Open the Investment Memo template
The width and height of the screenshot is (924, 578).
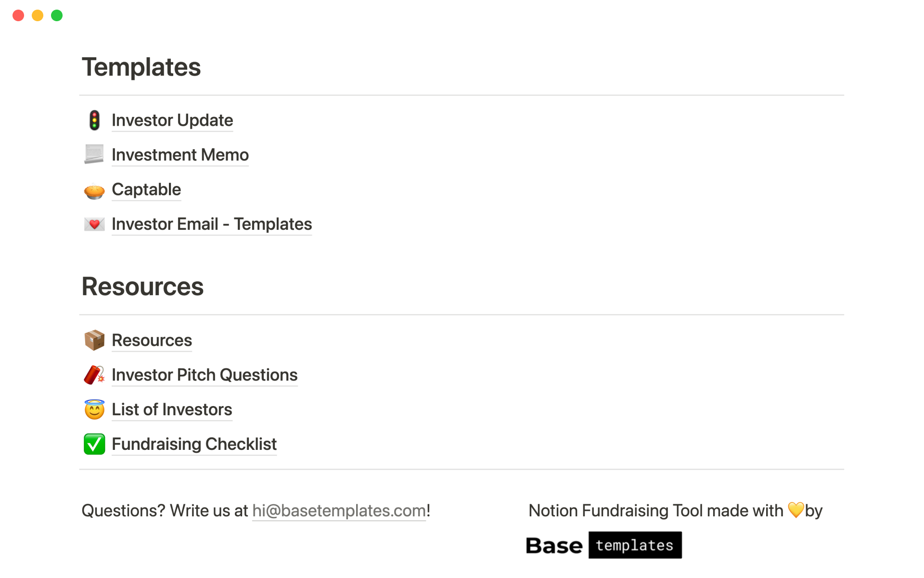tap(180, 155)
